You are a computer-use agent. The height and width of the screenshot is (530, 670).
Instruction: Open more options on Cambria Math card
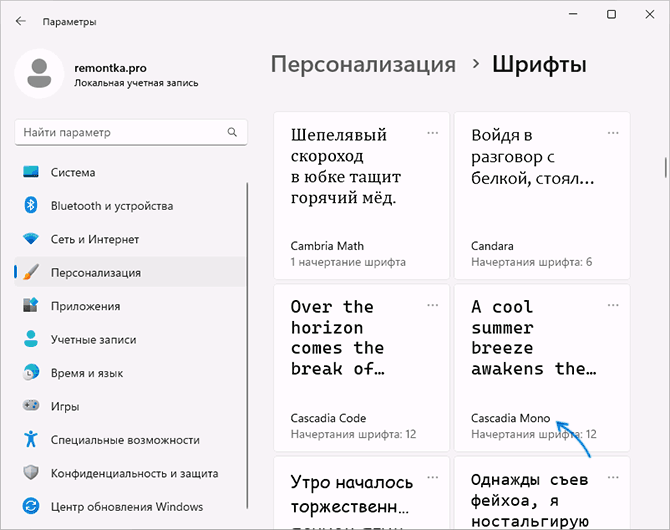pyautogui.click(x=432, y=133)
